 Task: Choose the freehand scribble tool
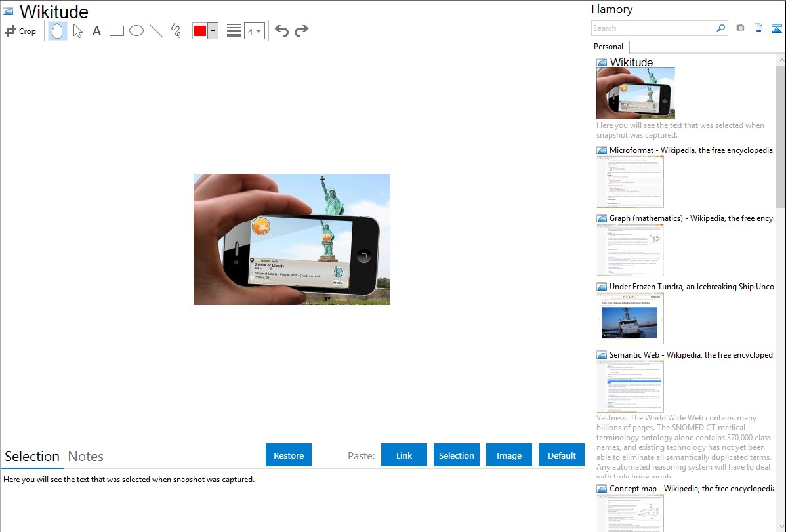click(x=176, y=31)
